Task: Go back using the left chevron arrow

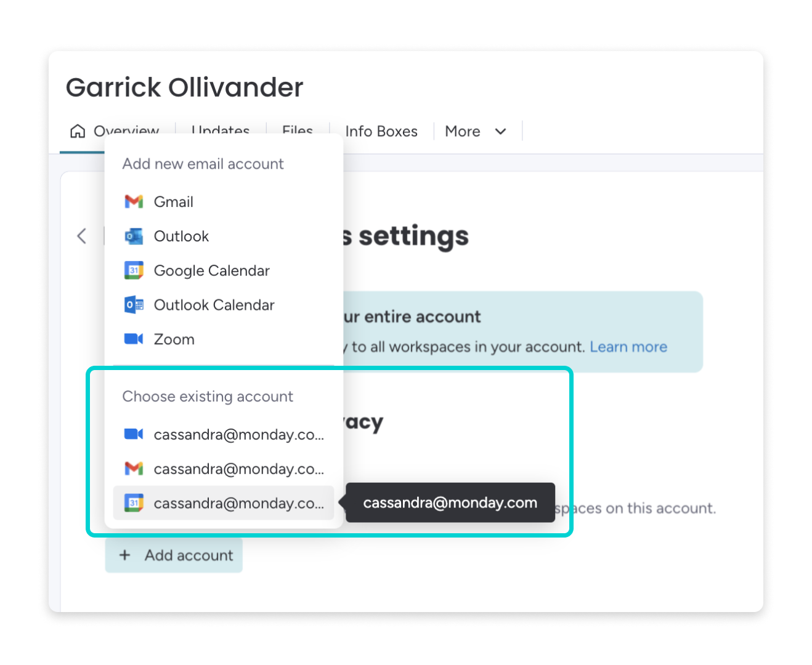Action: coord(82,236)
